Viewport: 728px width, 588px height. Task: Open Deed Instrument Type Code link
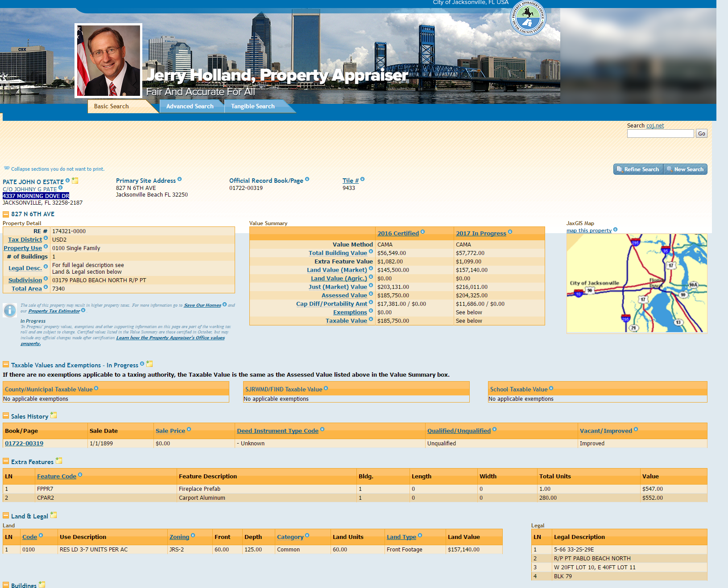point(277,431)
